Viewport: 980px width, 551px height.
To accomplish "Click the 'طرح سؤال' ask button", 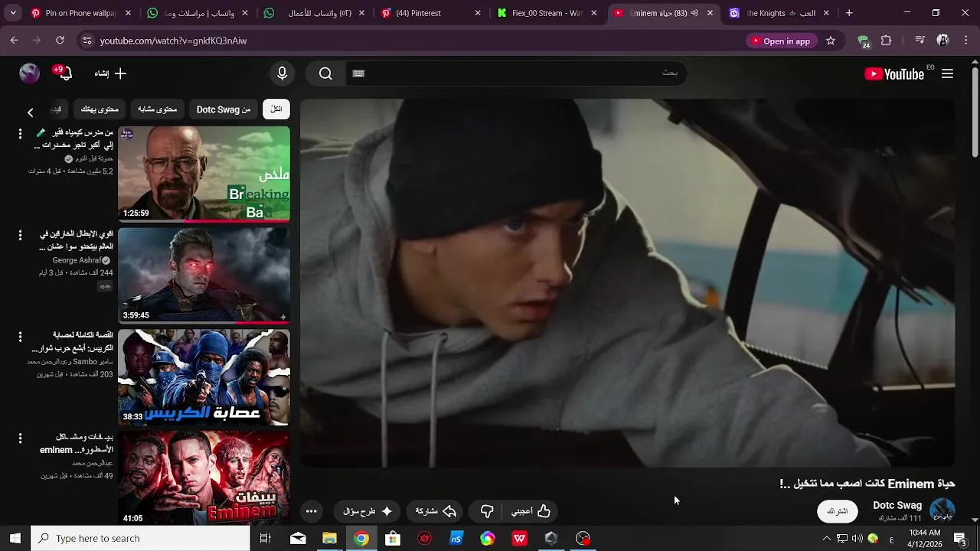I will (367, 511).
